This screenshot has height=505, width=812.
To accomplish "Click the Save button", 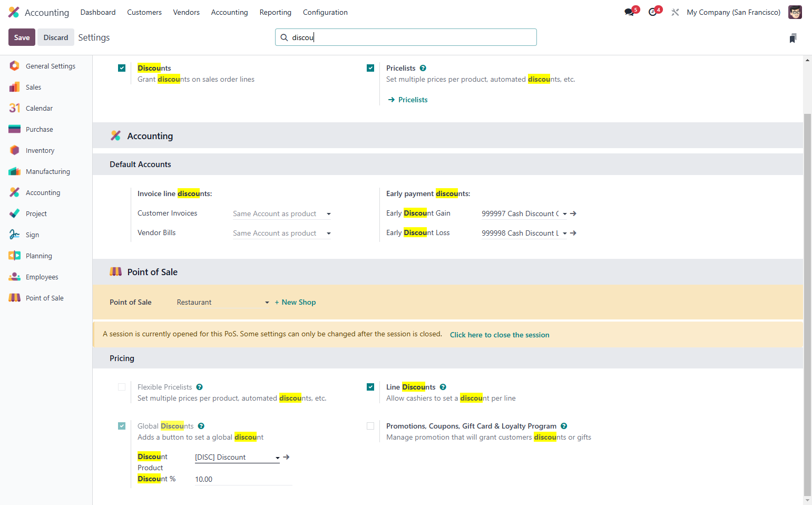I will click(22, 37).
